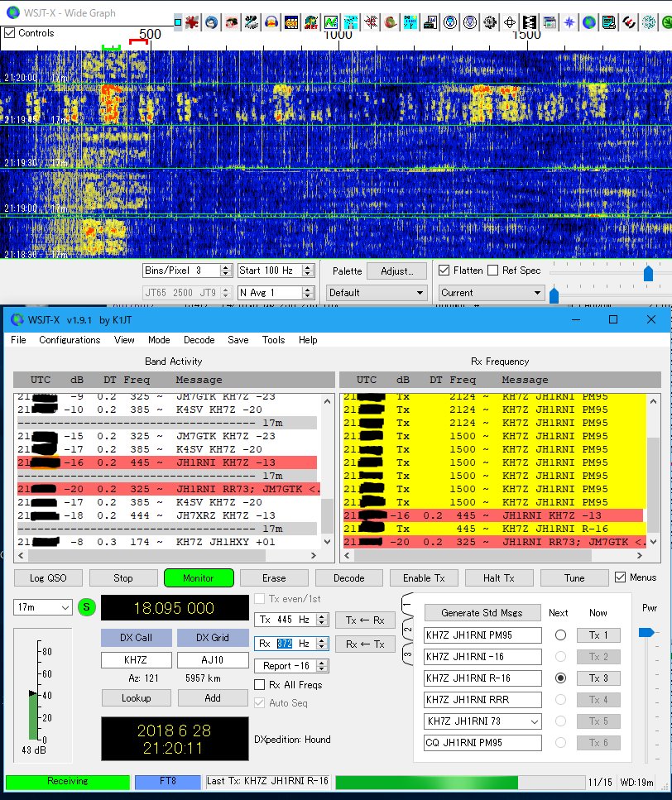Expand the Current spectrum dropdown
The height and width of the screenshot is (800, 672).
pos(491,293)
